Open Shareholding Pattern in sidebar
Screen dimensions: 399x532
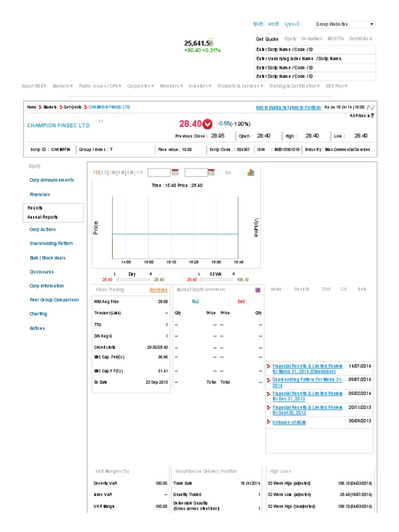click(x=51, y=243)
